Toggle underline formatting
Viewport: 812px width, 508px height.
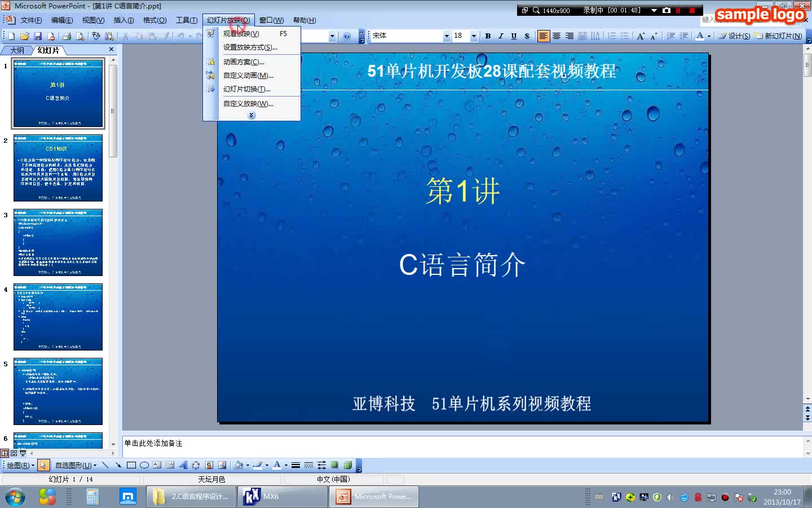514,36
